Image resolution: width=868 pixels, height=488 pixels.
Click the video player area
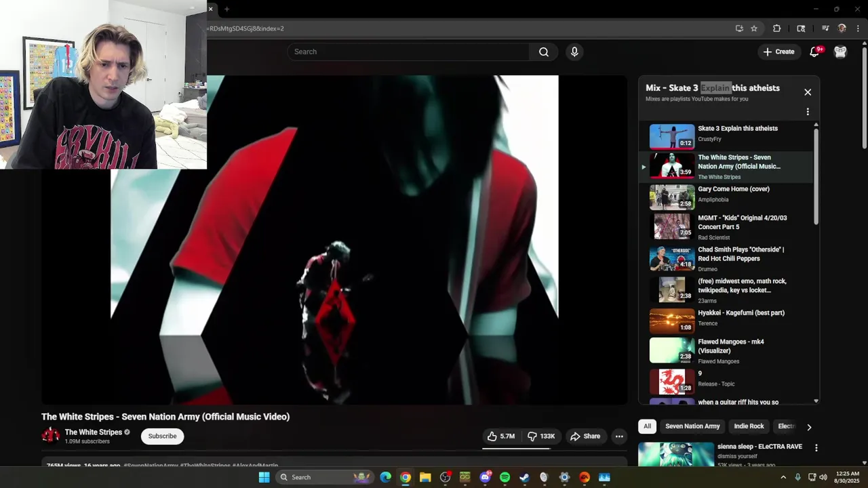[334, 240]
